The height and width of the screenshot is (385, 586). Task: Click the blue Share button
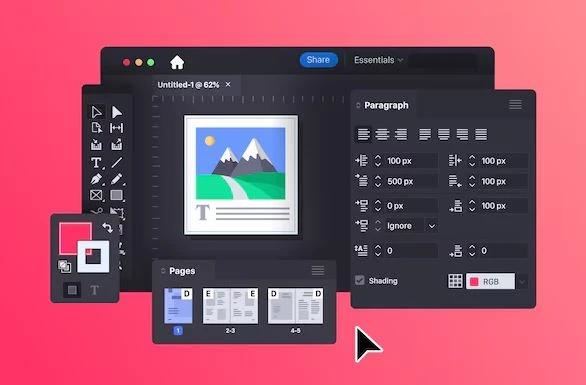[318, 60]
